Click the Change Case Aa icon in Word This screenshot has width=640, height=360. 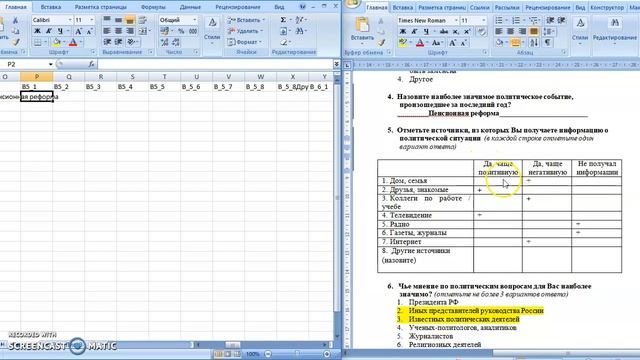click(x=436, y=43)
